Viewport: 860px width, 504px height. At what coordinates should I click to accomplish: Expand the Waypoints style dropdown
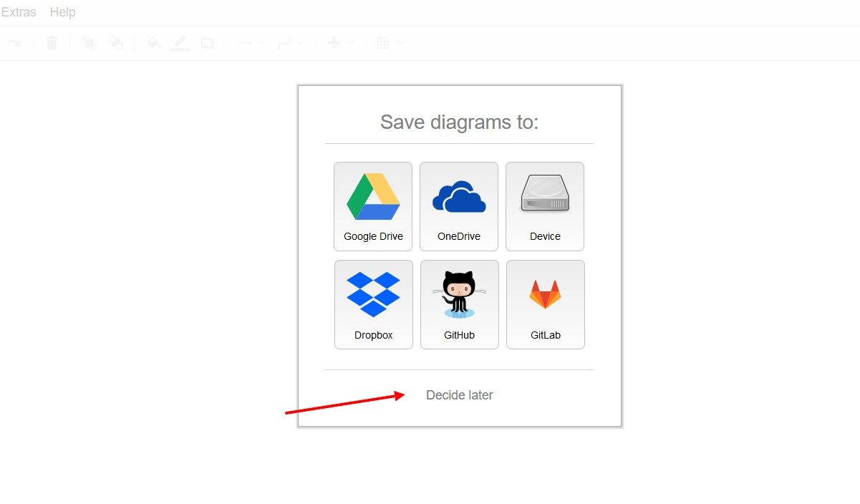(290, 44)
